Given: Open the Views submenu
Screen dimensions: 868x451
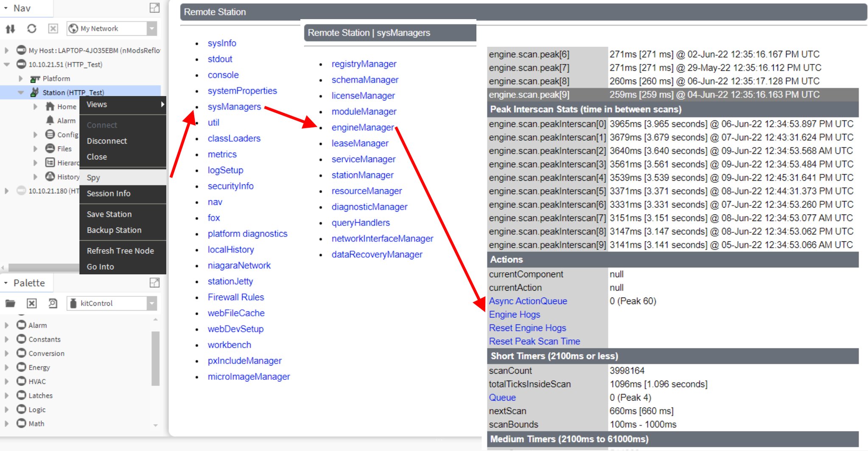Looking at the screenshot, I should click(x=96, y=104).
